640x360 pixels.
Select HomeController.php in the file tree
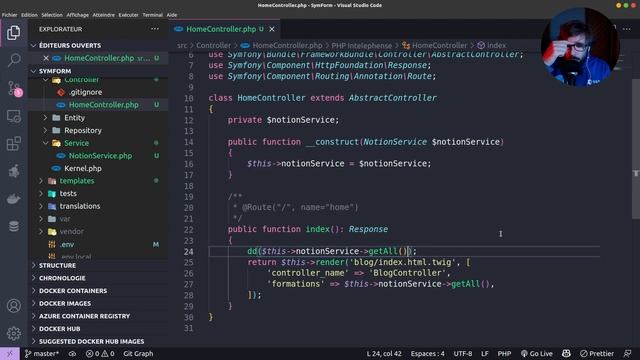103,105
